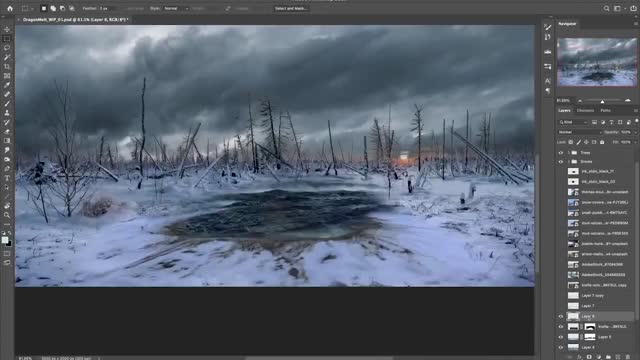Choose New Selection mode icon
Image resolution: width=640 pixels, height=360 pixels.
pos(44,8)
